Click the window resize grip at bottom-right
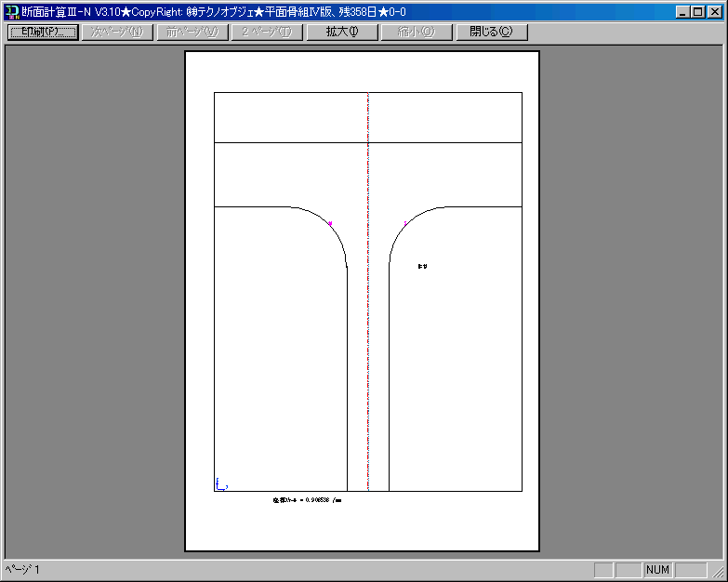728x582 pixels. click(x=720, y=574)
